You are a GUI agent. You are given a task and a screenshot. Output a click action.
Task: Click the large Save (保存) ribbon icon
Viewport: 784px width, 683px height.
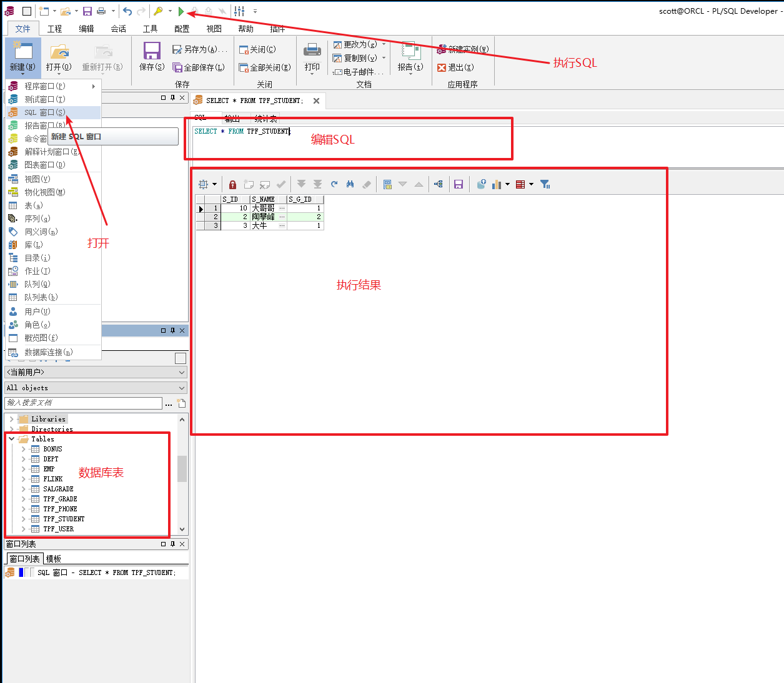(x=152, y=51)
